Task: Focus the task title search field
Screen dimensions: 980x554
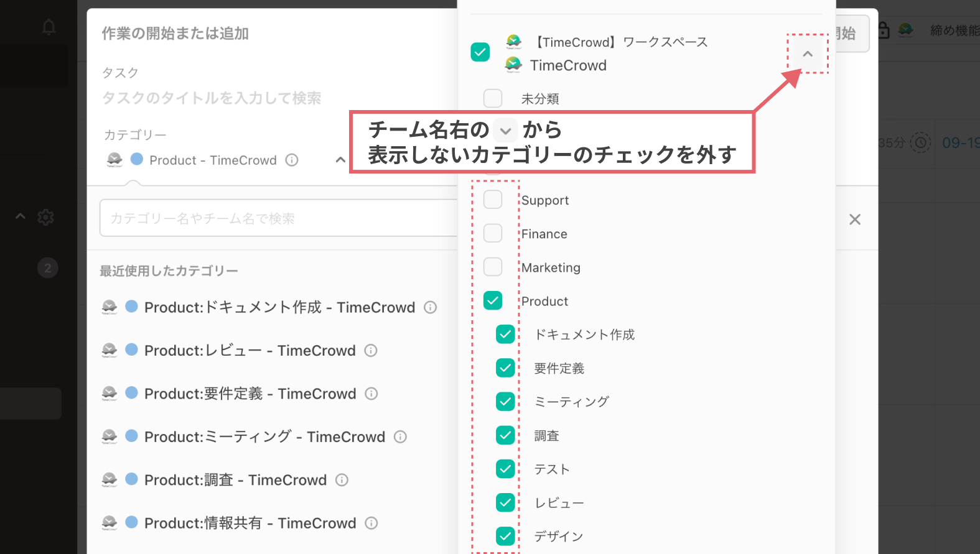Action: [x=212, y=98]
